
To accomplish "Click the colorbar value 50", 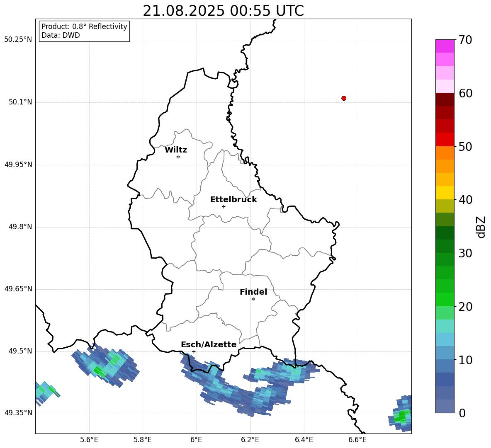I will pyautogui.click(x=465, y=147).
